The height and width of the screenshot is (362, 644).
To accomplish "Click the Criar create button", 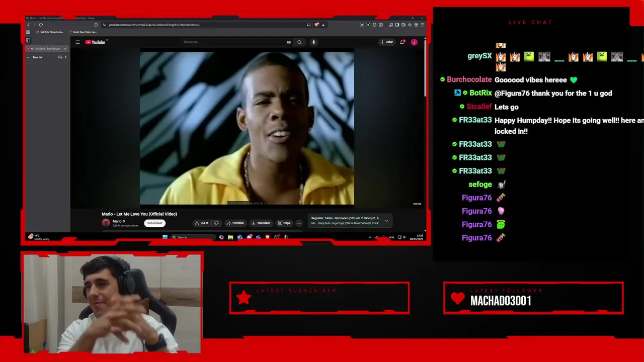I will 387,42.
